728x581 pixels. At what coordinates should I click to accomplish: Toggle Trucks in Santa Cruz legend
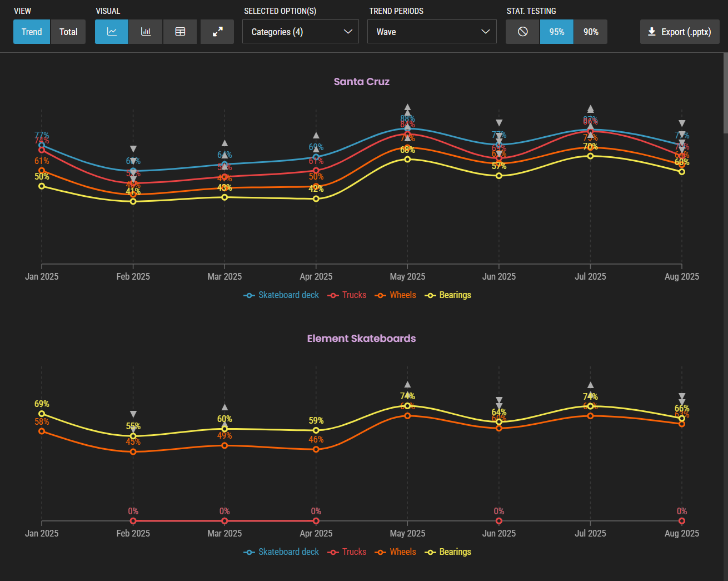(347, 295)
